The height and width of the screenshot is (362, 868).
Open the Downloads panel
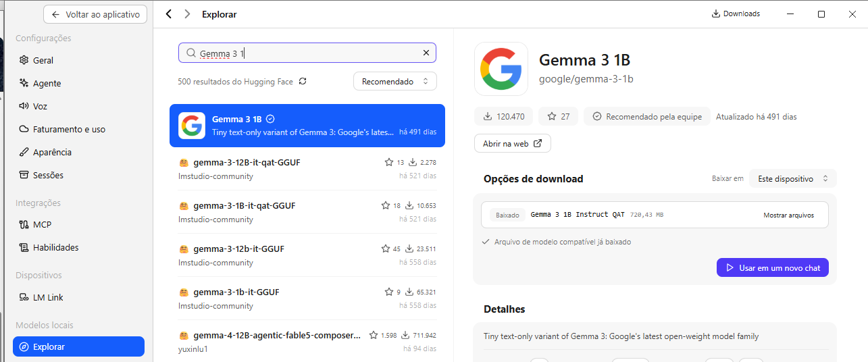[x=736, y=14]
